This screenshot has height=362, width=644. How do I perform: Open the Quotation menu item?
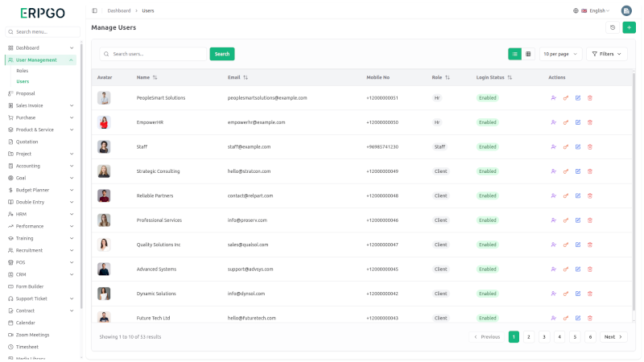pyautogui.click(x=27, y=142)
